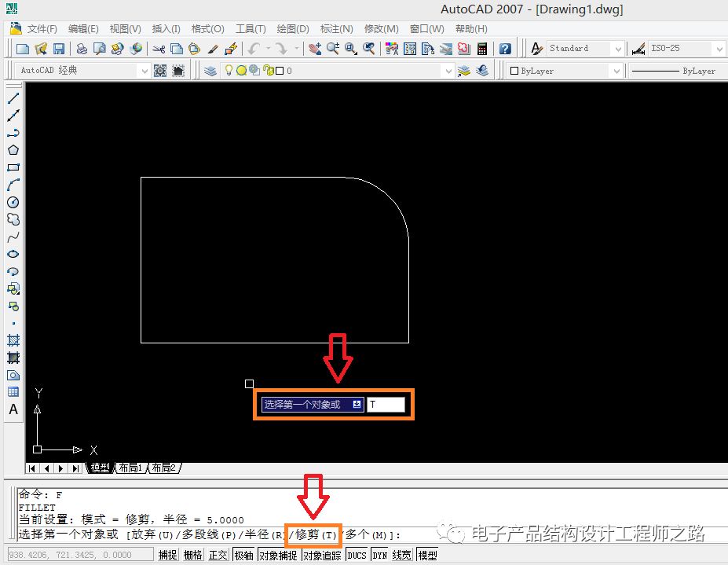The image size is (728, 565).
Task: Click the Pan realtime hand icon
Action: (x=315, y=48)
